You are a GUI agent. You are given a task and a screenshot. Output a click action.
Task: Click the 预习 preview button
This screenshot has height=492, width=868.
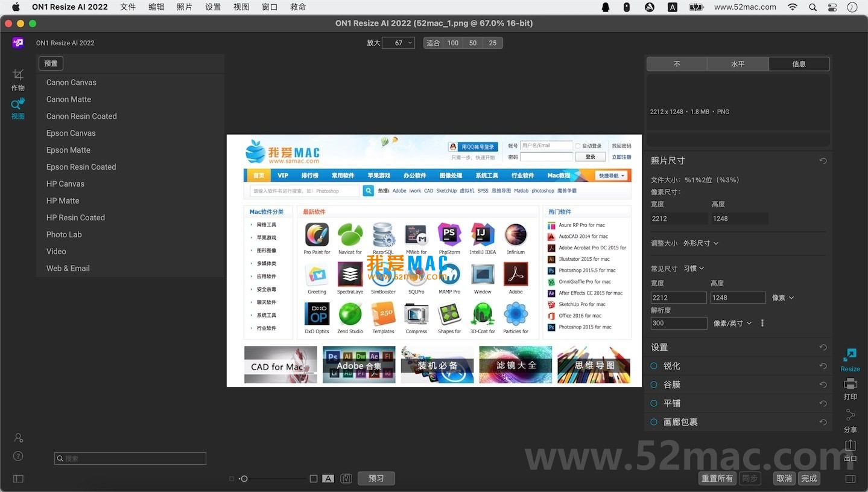[x=376, y=478]
